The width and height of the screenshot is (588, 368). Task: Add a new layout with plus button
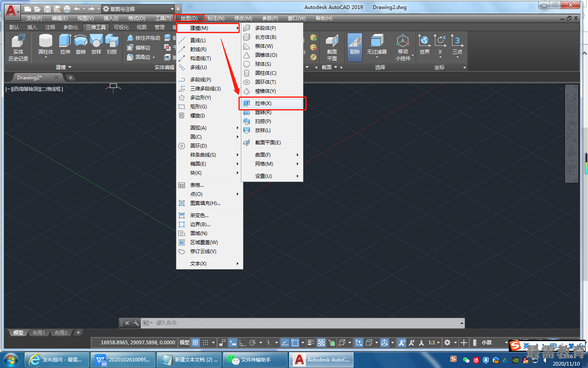pos(78,332)
